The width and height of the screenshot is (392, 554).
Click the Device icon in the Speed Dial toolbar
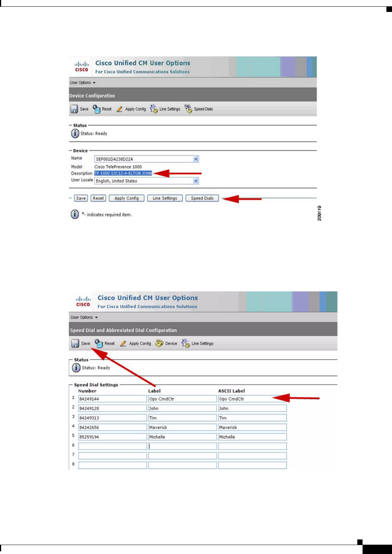point(159,344)
